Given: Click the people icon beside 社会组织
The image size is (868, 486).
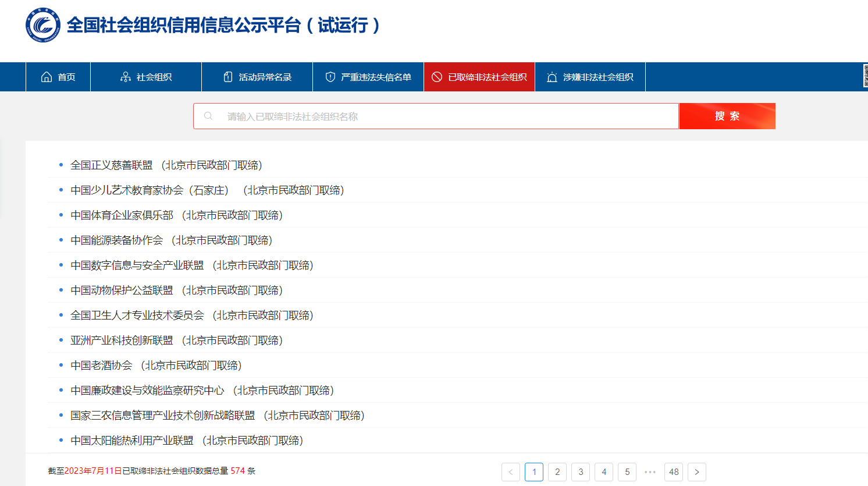Looking at the screenshot, I should click(x=126, y=77).
